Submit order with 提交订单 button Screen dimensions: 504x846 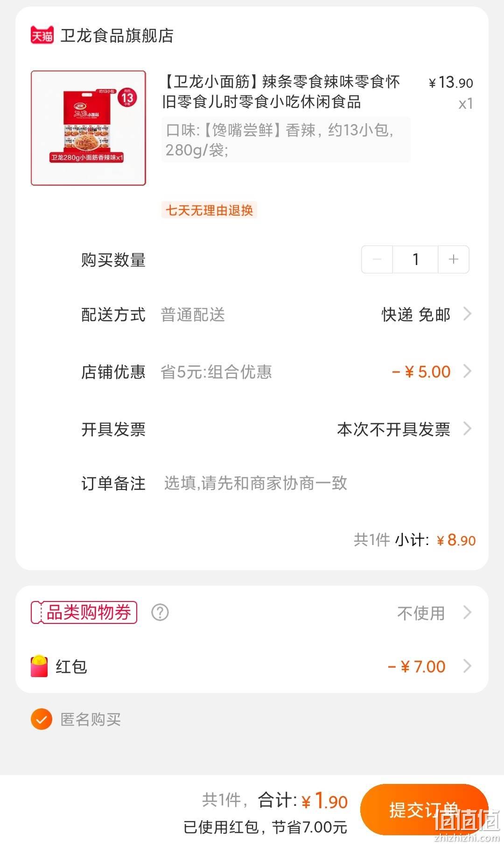[424, 810]
